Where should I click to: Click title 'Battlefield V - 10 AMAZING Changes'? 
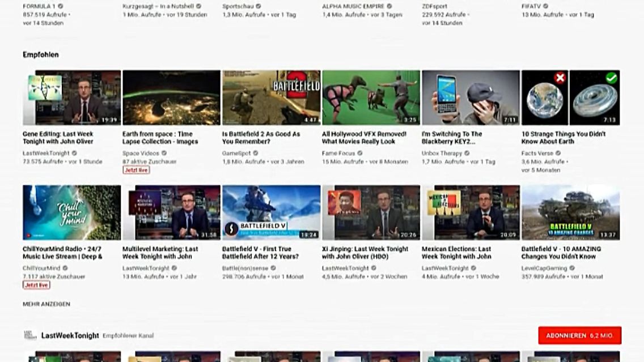coord(561,253)
